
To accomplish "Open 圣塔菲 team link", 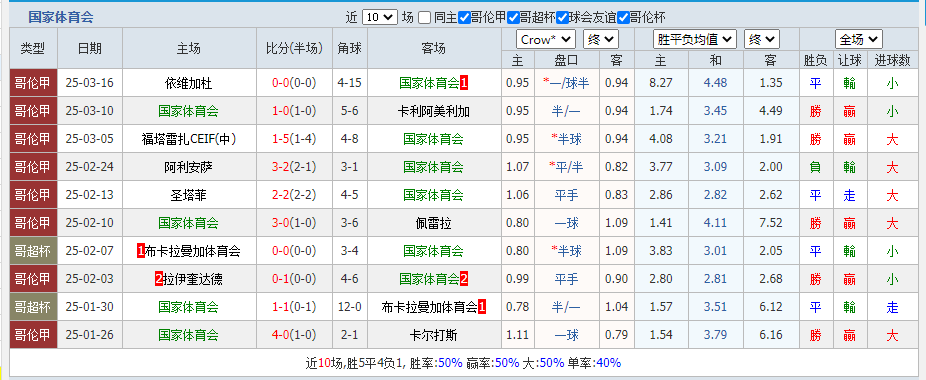I will coord(188,195).
